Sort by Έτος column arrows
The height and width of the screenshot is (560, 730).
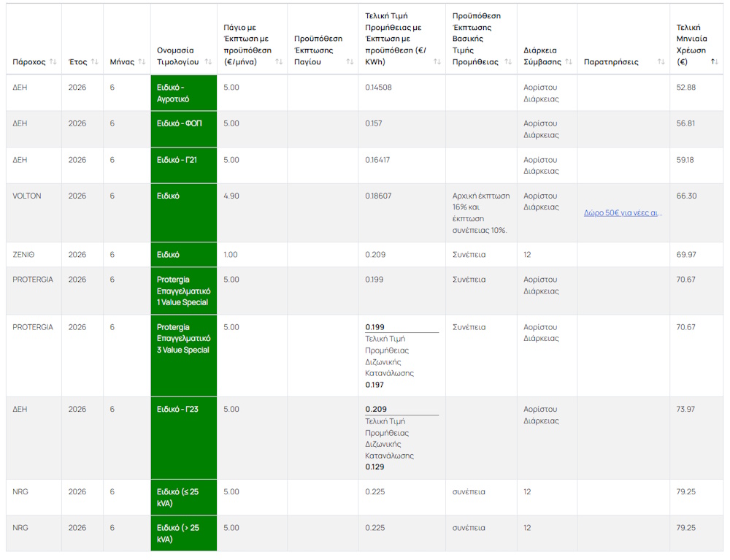coord(94,62)
